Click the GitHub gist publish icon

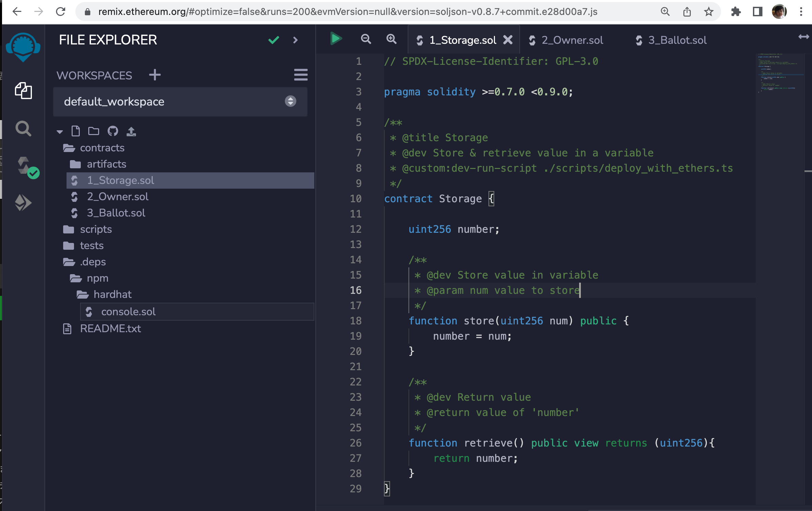click(x=113, y=131)
